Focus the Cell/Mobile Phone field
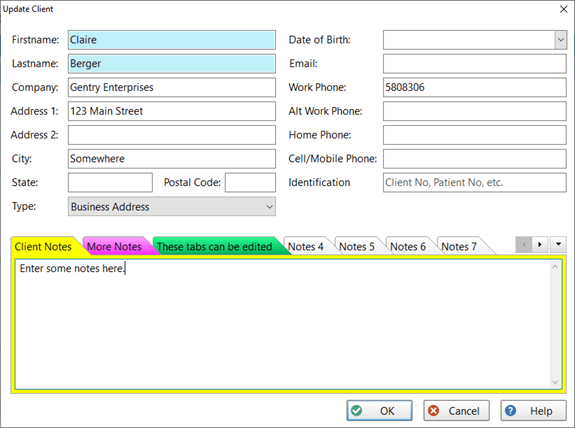 click(475, 159)
